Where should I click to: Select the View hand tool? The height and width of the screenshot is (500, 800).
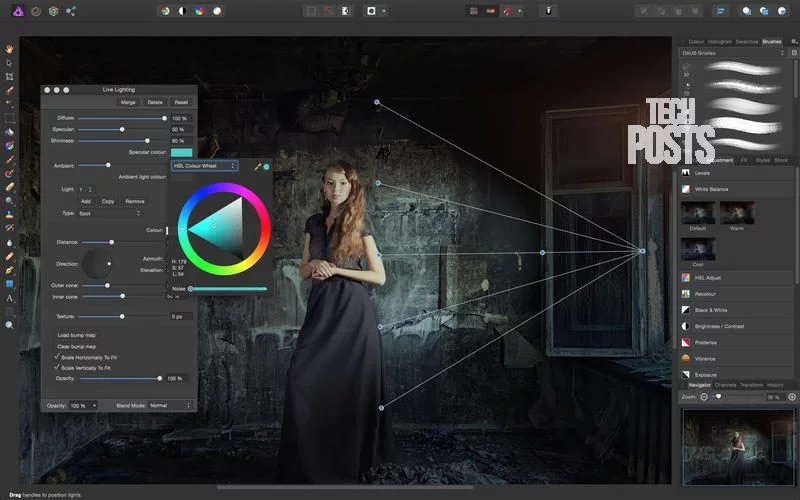pos(9,49)
